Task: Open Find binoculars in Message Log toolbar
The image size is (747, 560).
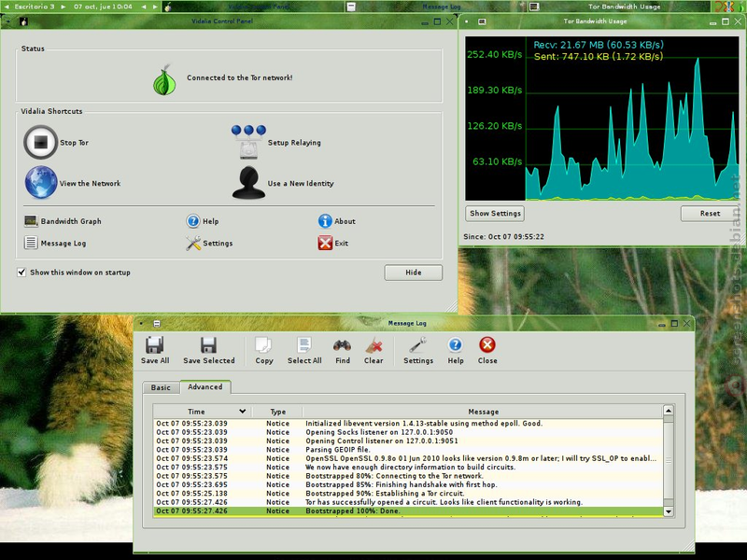Action: click(x=342, y=351)
